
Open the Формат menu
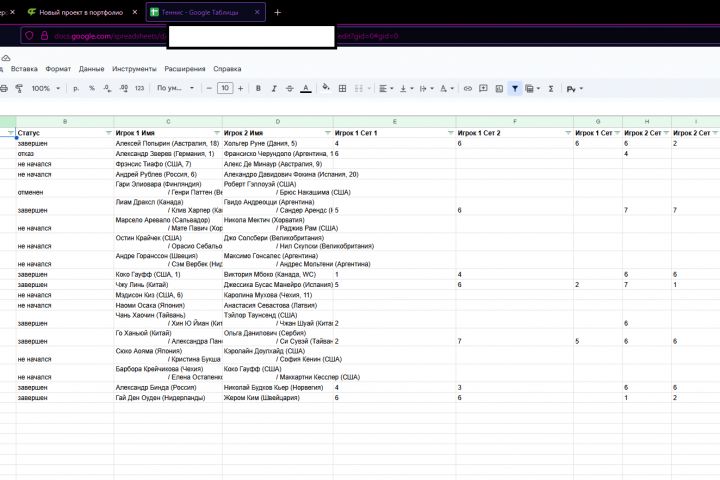tap(58, 69)
